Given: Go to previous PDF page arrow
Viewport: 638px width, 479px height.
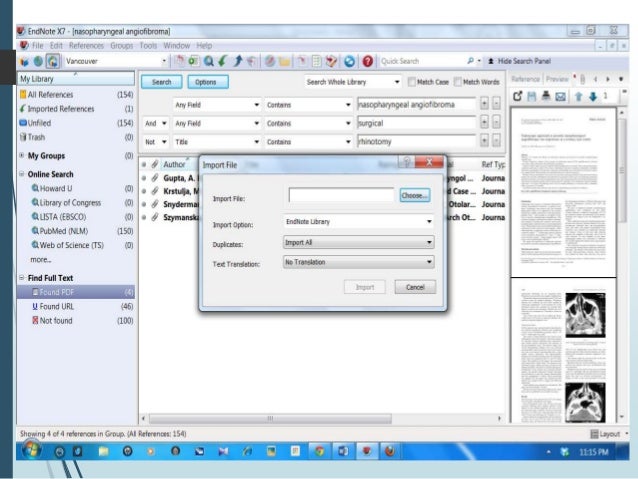Looking at the screenshot, I should [578, 96].
